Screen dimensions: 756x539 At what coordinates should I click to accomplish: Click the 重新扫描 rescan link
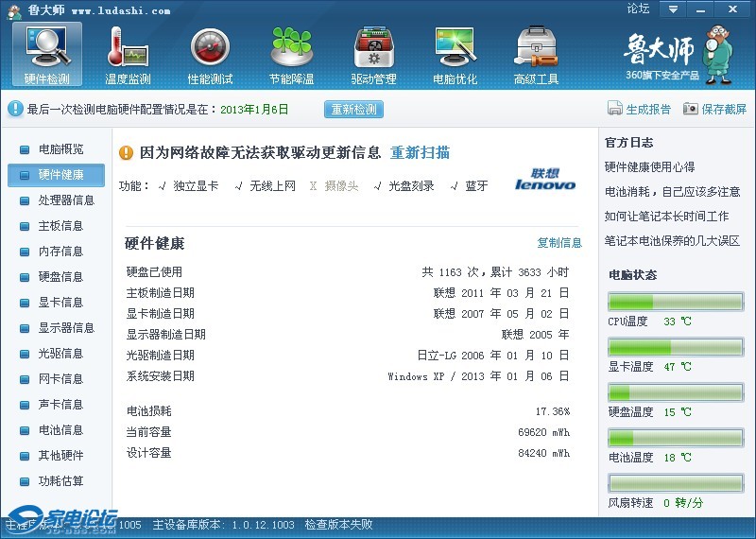click(420, 153)
